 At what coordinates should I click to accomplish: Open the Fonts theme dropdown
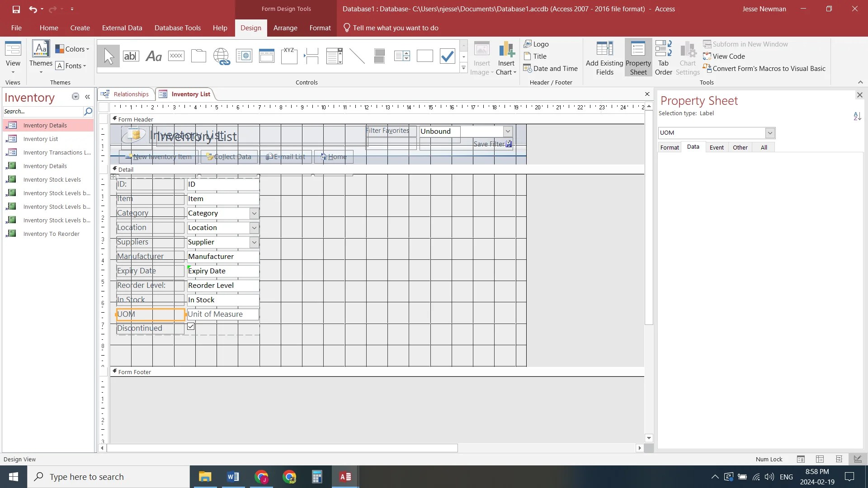71,66
